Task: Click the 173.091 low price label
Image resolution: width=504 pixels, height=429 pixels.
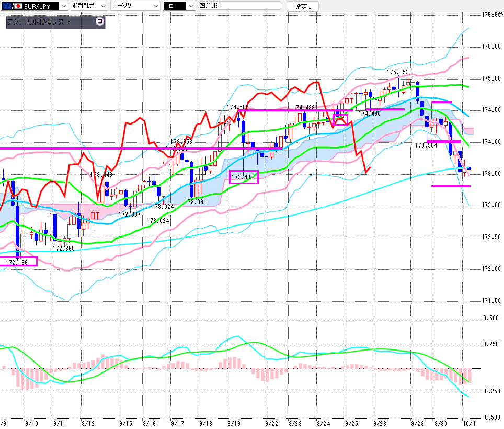Action: click(195, 201)
